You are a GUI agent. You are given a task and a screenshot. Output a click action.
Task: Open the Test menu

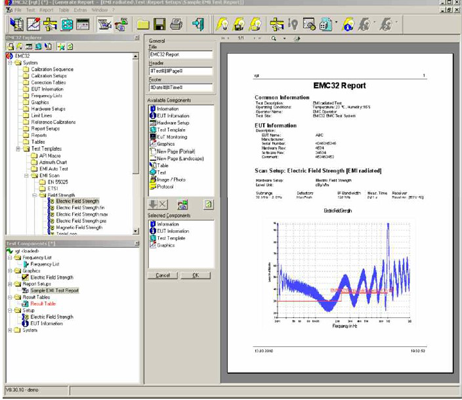click(x=31, y=10)
